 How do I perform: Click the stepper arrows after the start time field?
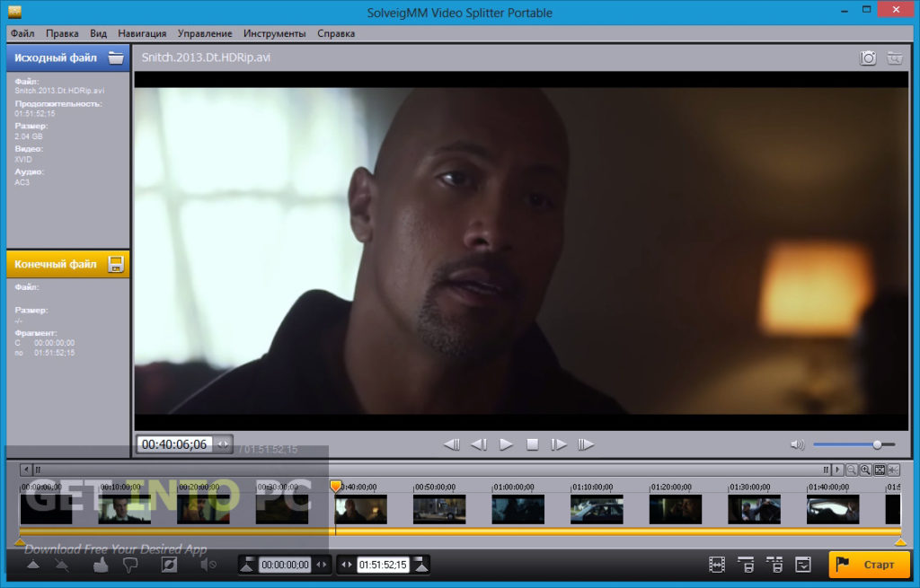pyautogui.click(x=322, y=565)
